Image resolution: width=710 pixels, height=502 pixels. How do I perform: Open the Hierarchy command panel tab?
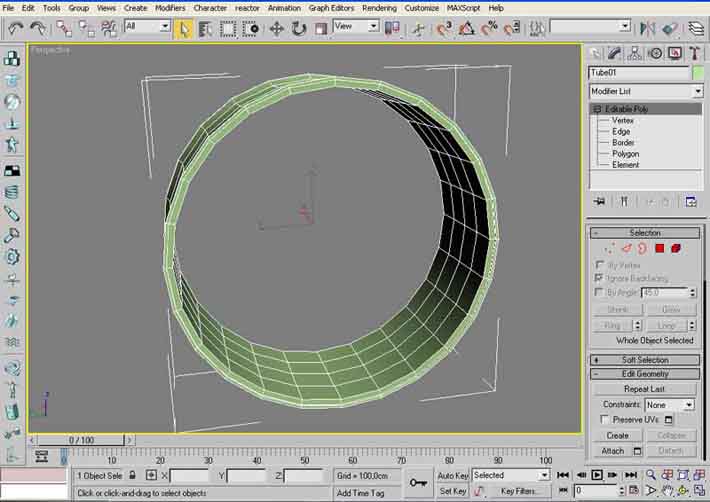(637, 53)
